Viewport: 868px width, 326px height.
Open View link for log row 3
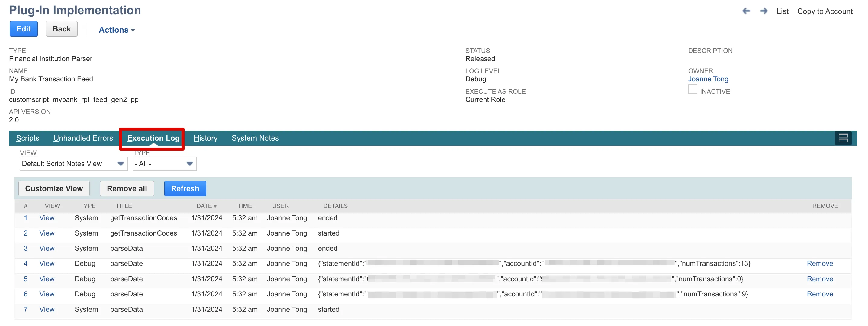click(x=47, y=248)
